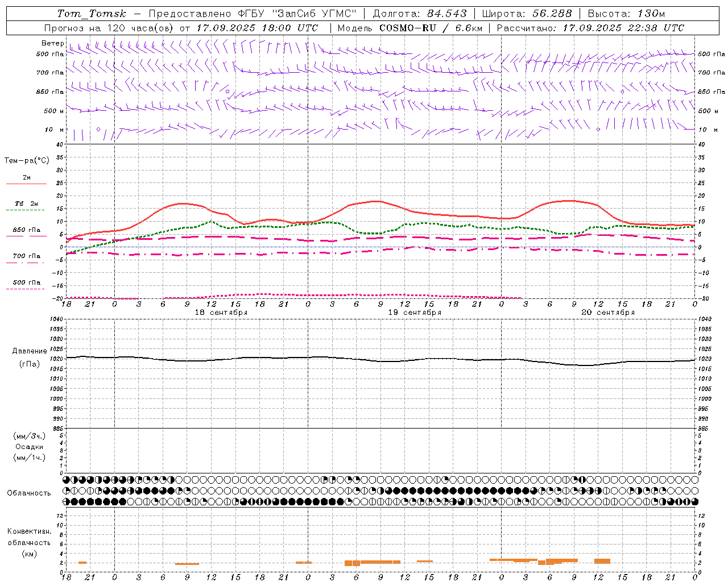Click the dotted pink legend line under temperature "500 гПа"
Viewport: 728px width, 582px height.
click(x=25, y=289)
